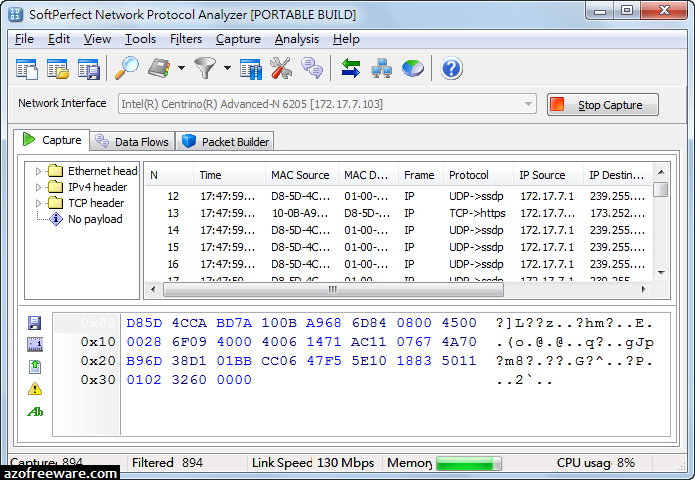Sort by the Protocol column header
695x480 pixels.
(x=478, y=175)
